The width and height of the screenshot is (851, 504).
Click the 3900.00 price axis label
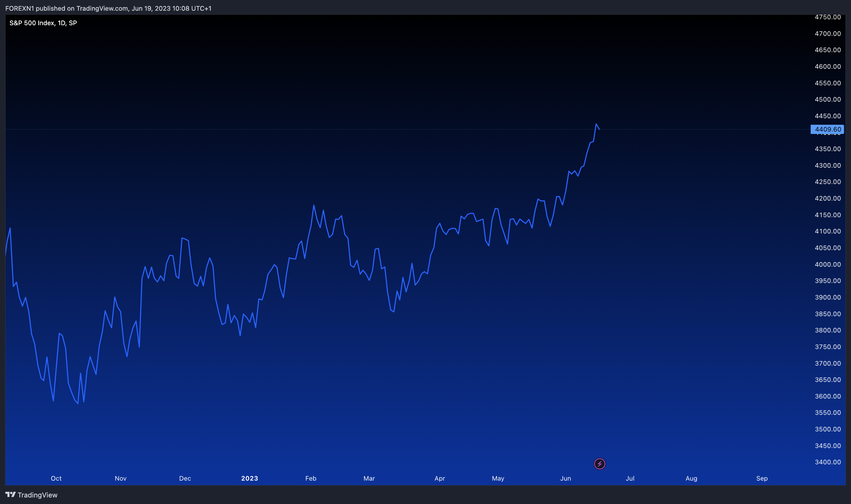828,297
